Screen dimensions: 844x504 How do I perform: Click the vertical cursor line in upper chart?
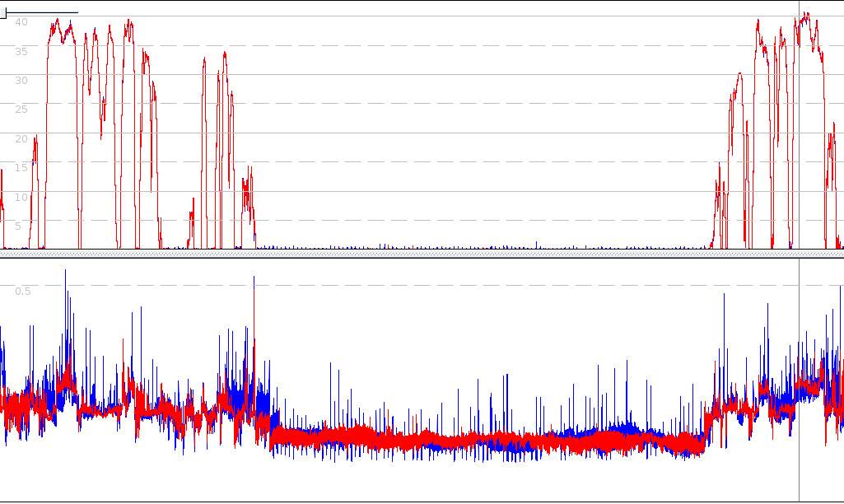tap(799, 124)
